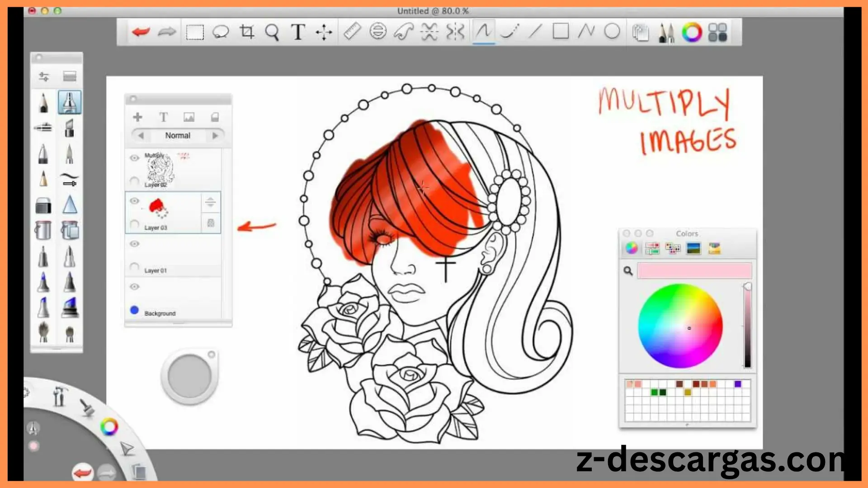
Task: Select the Paint bucket flood fill brush
Action: click(x=43, y=230)
